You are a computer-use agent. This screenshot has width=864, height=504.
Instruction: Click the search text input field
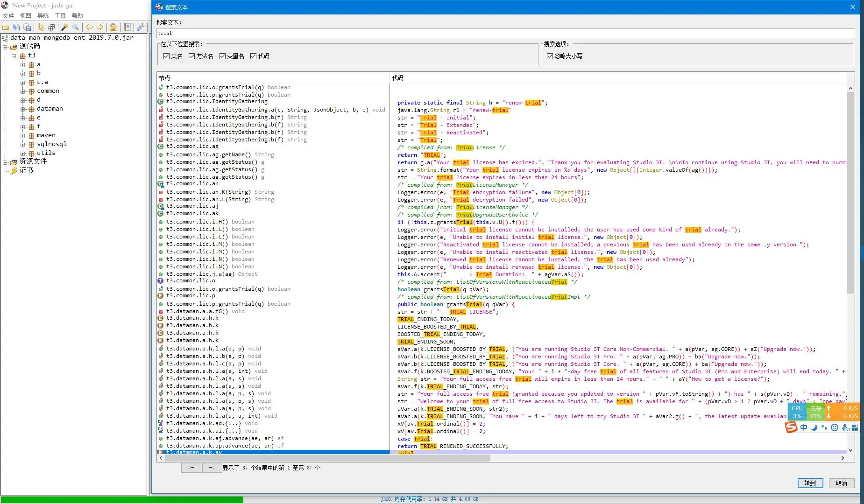pyautogui.click(x=505, y=33)
